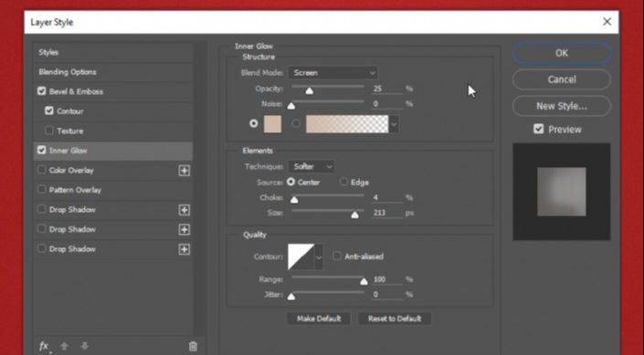Open the Blend Mode Screen dropdown
The width and height of the screenshot is (644, 355).
click(333, 73)
